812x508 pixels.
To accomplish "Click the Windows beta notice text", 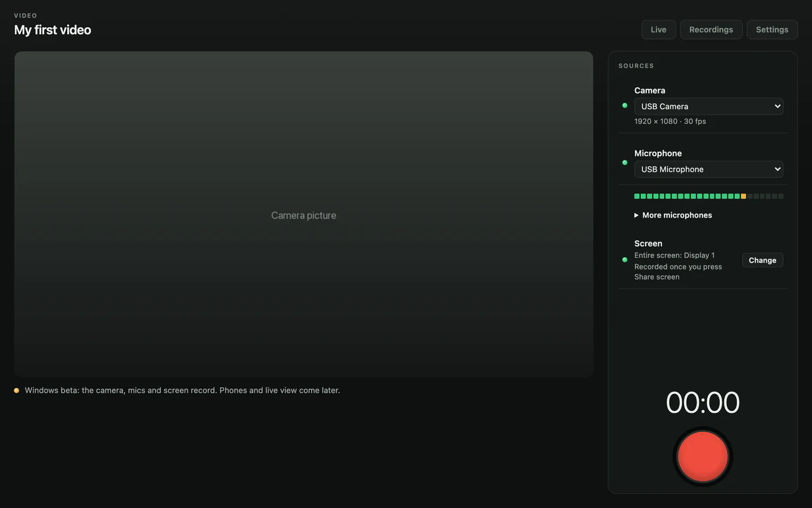I will click(x=182, y=390).
